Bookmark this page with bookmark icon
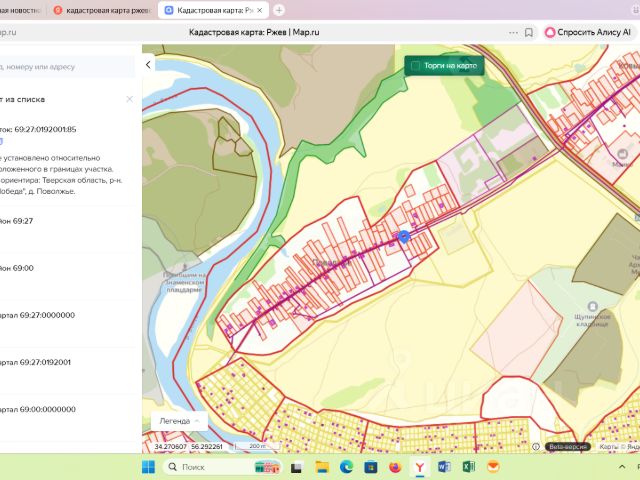The height and width of the screenshot is (480, 640). [x=529, y=33]
